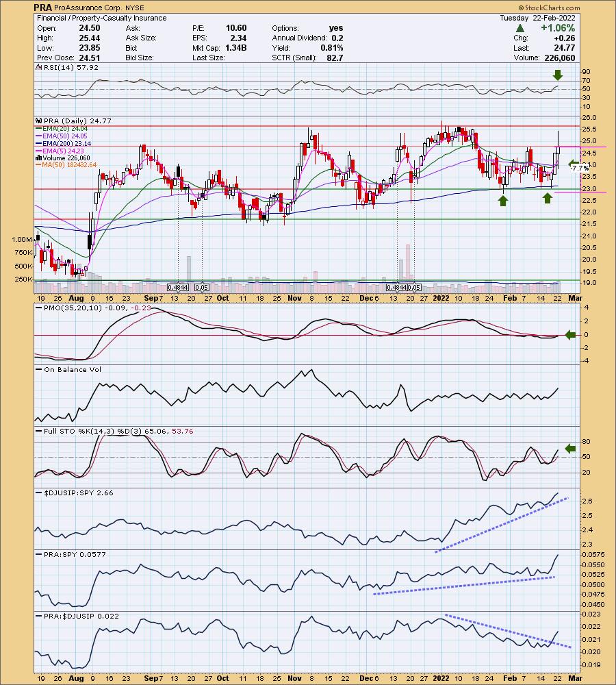Click the PRA:$DJUSIP 0.022 ratio label
Screen dimensions: 616x685
coord(81,616)
